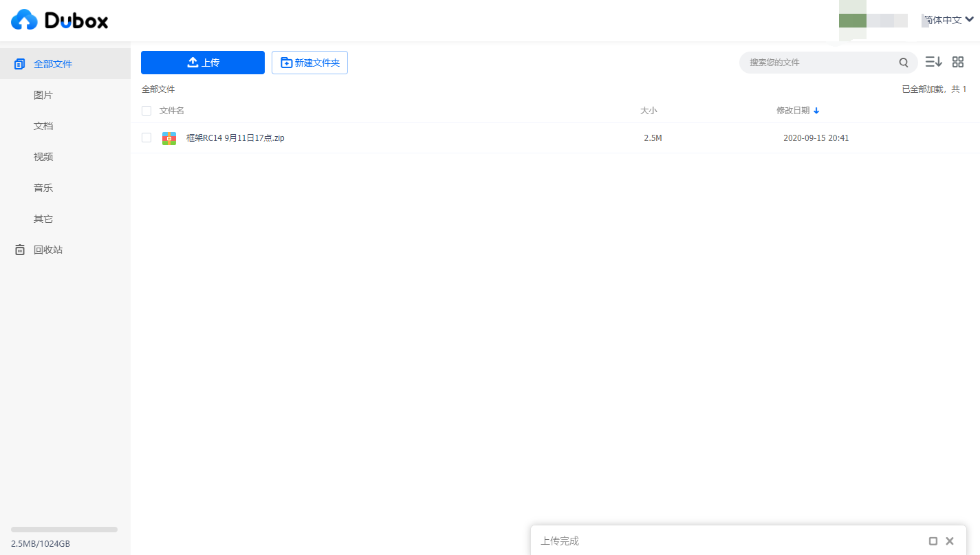This screenshot has height=555, width=980.
Task: Click the zip archive file icon
Action: click(169, 138)
